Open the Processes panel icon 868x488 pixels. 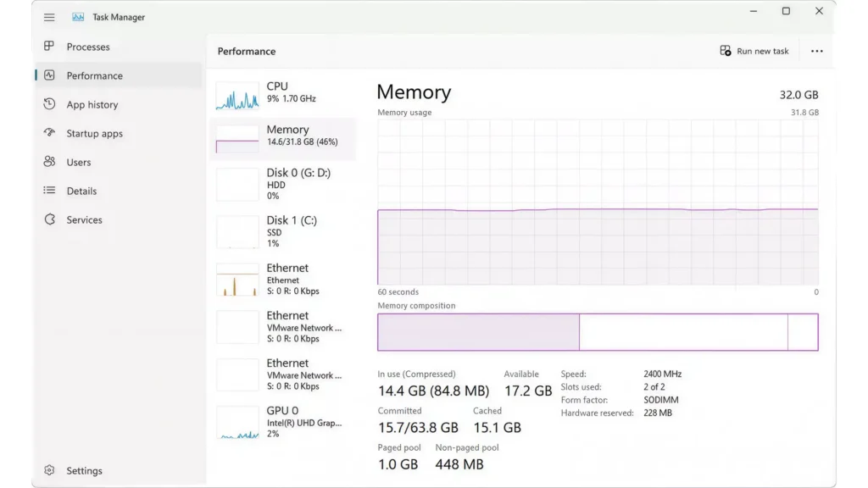pyautogui.click(x=49, y=47)
